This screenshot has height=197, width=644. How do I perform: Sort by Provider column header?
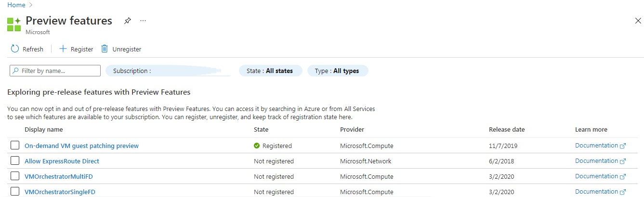pos(352,130)
